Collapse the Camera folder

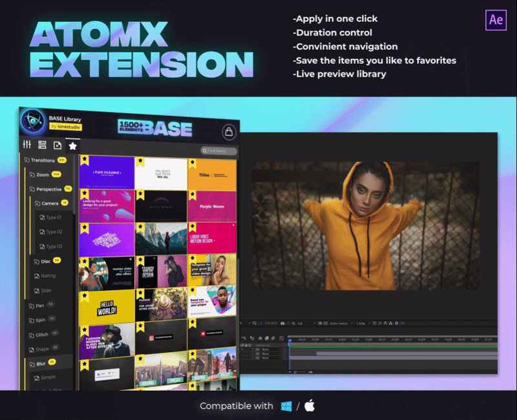coord(50,204)
